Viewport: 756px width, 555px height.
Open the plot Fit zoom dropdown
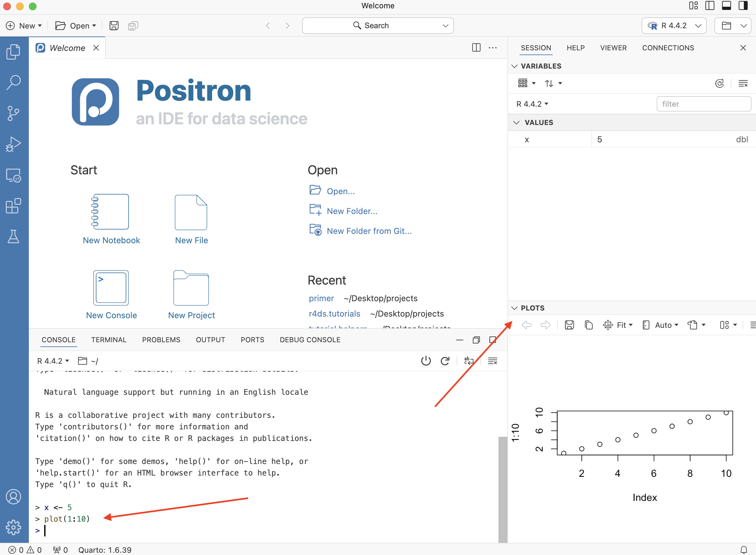(618, 325)
